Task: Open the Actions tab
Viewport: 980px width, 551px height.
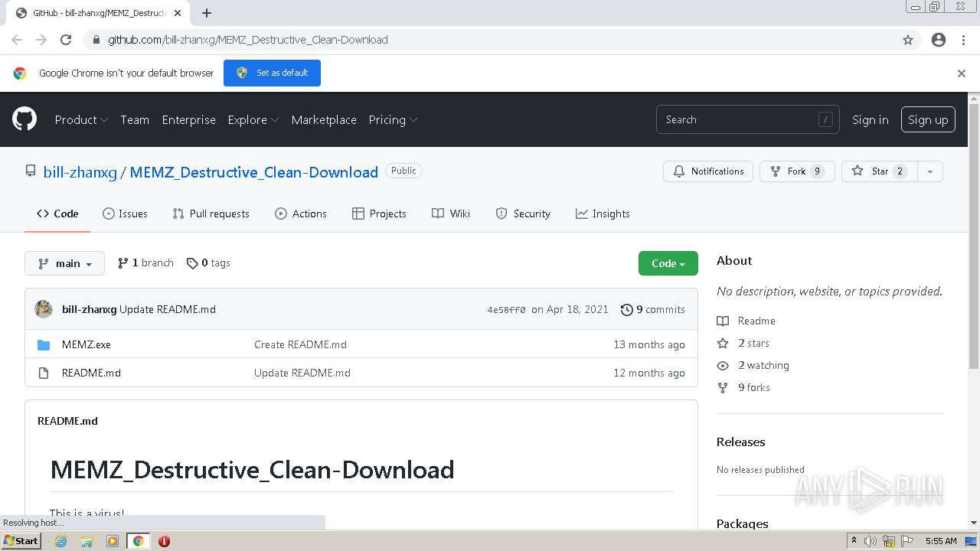Action: [301, 214]
